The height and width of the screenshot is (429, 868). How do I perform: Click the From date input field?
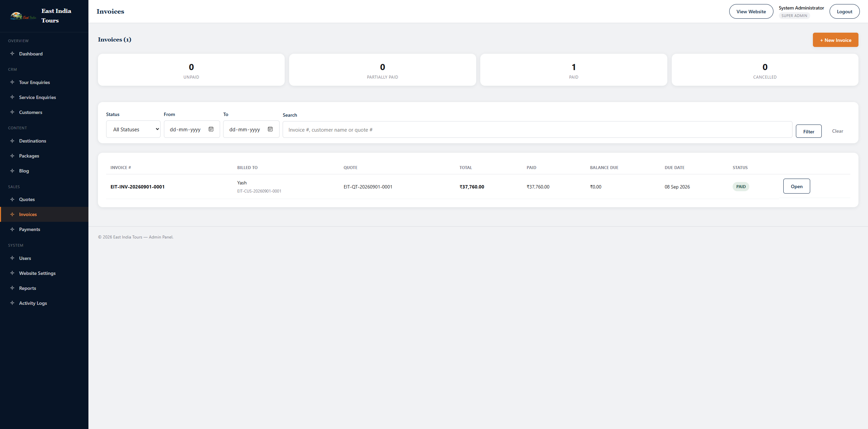point(192,129)
